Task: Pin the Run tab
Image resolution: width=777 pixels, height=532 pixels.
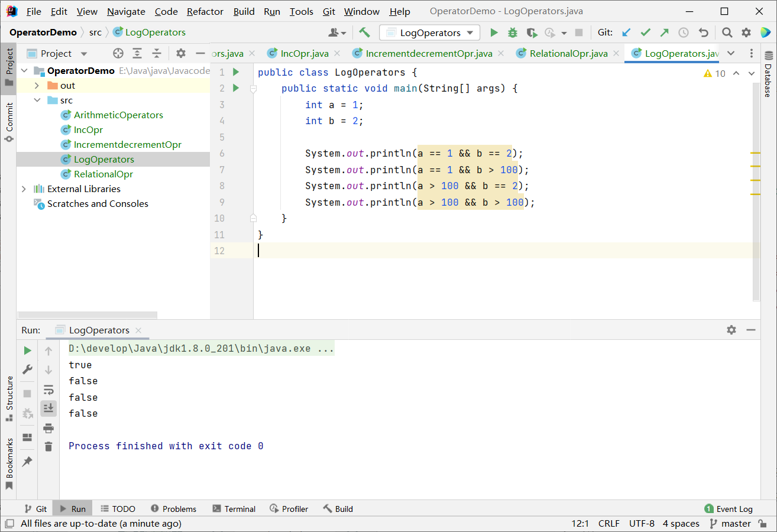Action: pyautogui.click(x=27, y=462)
